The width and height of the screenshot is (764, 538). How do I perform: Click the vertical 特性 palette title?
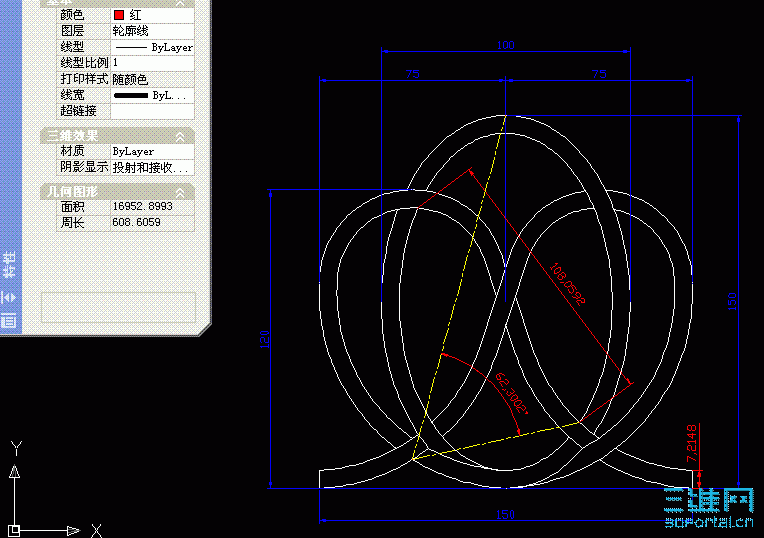[x=9, y=265]
